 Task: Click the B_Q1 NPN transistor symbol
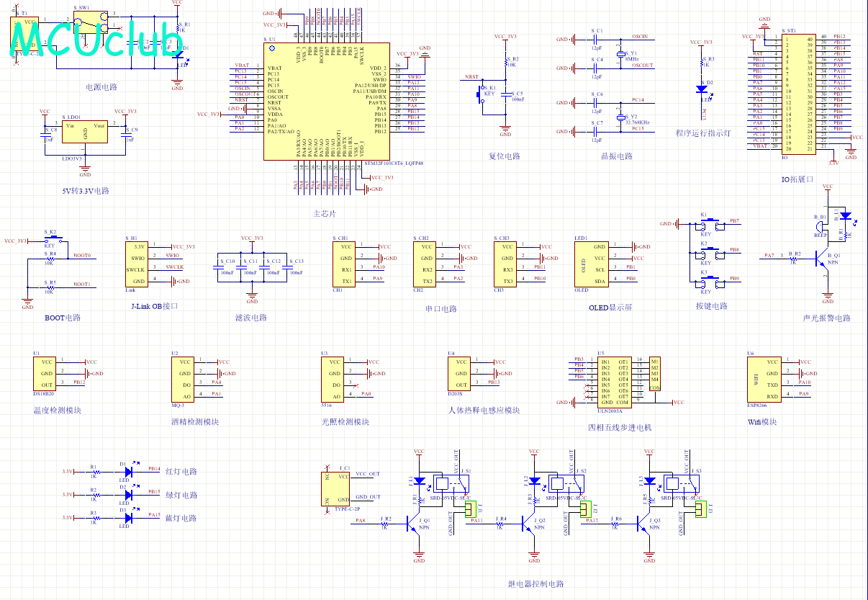[821, 259]
